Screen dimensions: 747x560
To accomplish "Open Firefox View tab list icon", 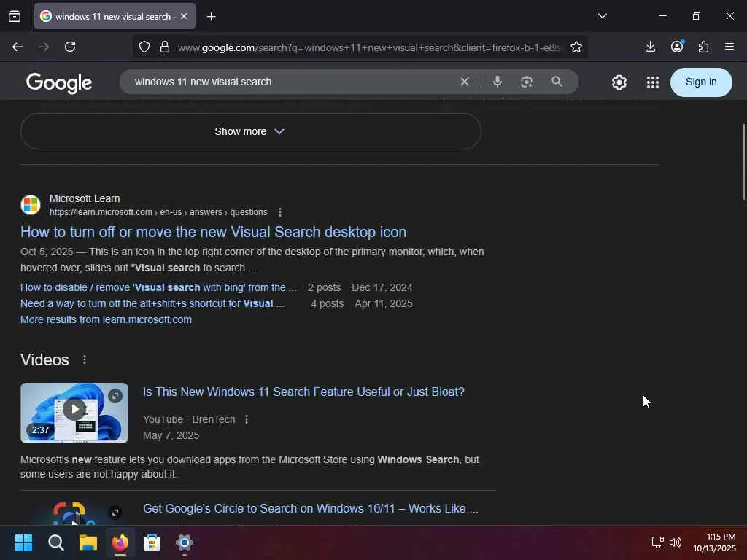I will 15,17.
